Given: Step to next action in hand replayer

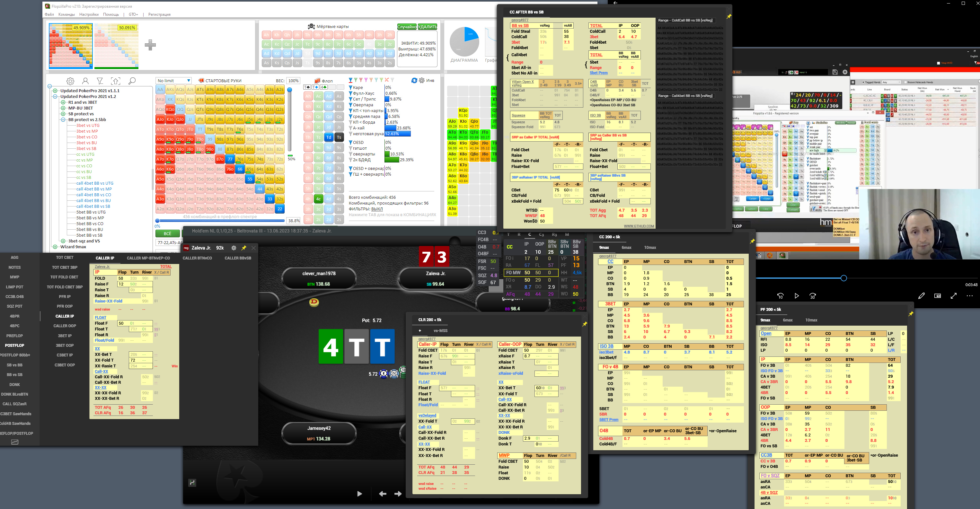Looking at the screenshot, I should click(x=398, y=493).
